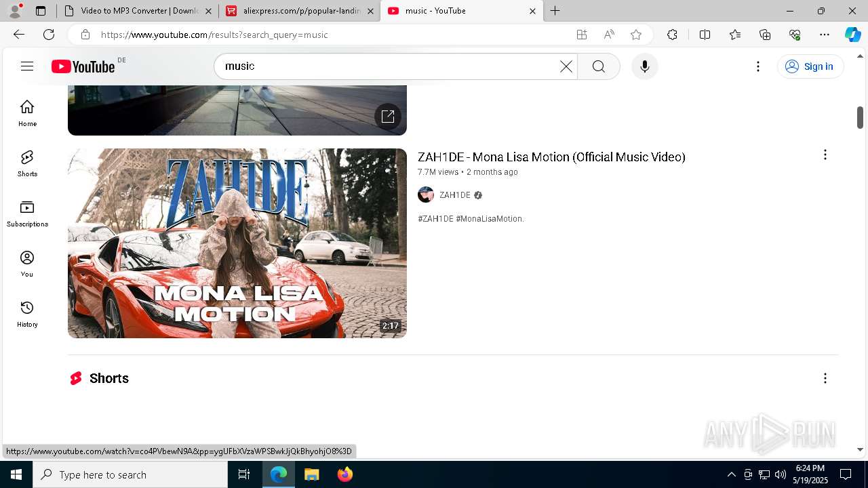
Task: Close the music - YouTube tab
Action: click(532, 11)
